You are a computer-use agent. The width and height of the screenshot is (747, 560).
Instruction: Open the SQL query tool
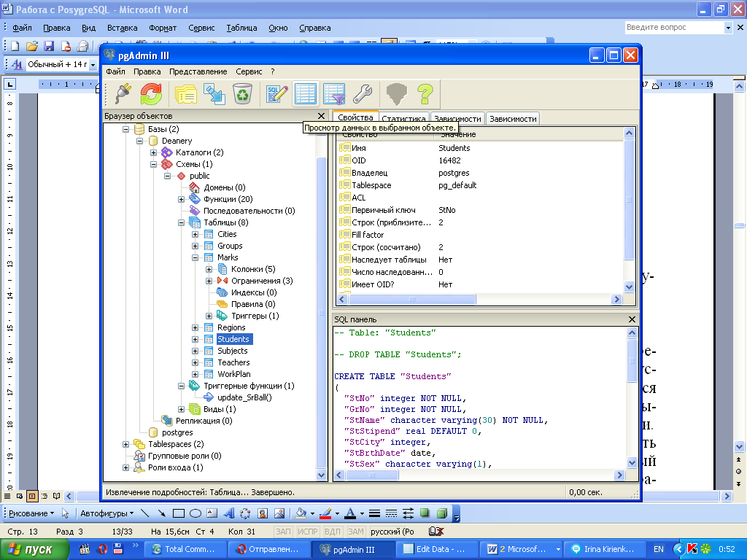point(276,93)
